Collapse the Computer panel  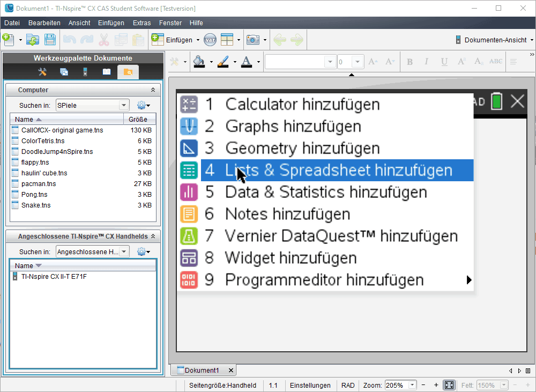coord(153,90)
